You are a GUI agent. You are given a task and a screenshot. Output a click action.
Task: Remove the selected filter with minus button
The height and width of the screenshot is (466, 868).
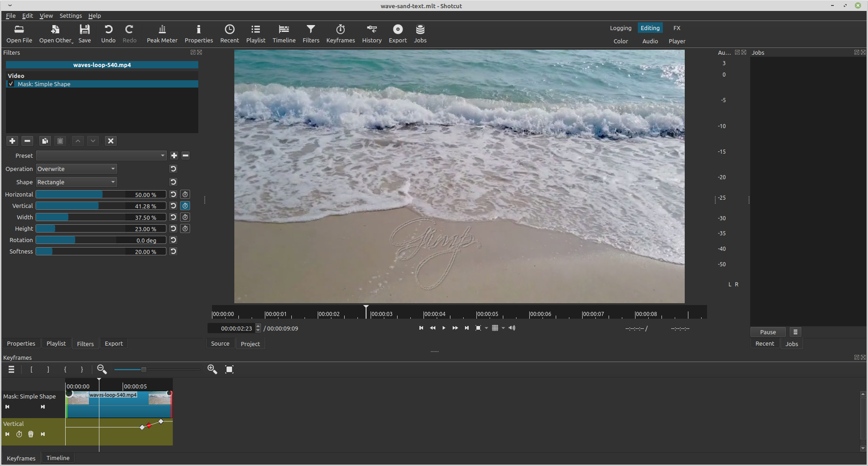[x=27, y=141]
